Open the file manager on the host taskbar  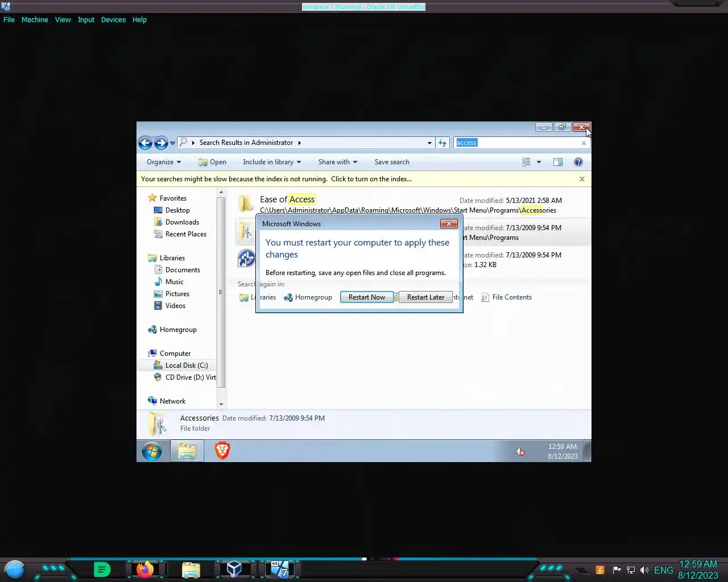tap(191, 569)
